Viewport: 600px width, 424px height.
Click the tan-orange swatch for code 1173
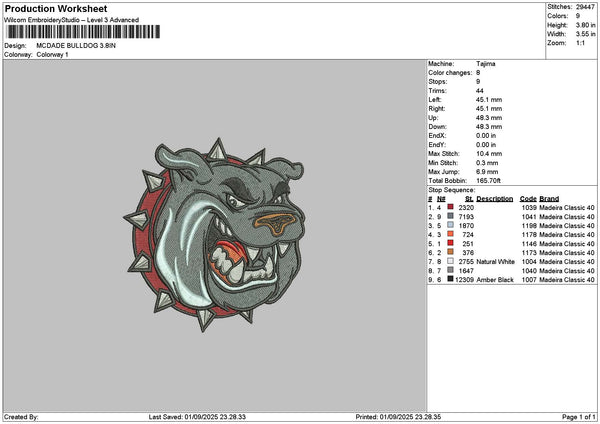(450, 252)
